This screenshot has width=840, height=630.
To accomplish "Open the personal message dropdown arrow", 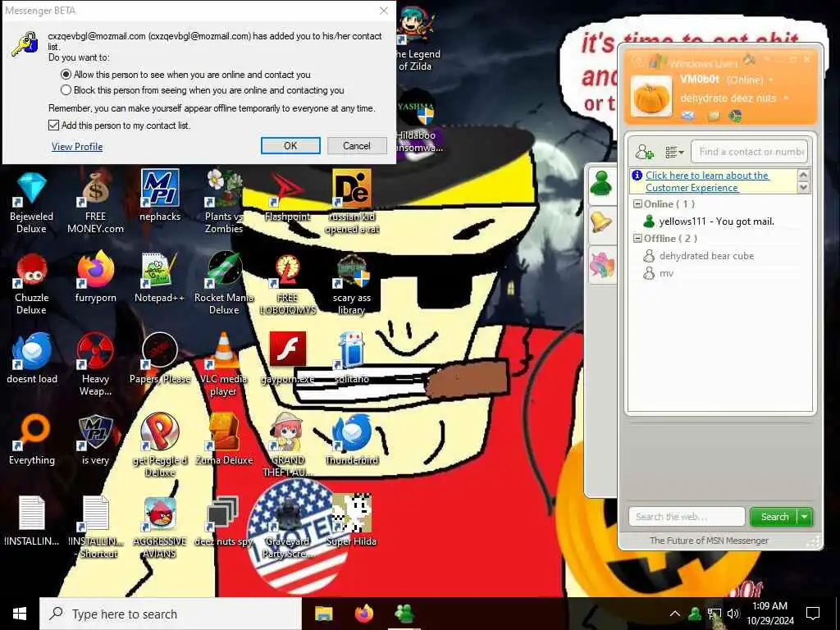I will 786,98.
